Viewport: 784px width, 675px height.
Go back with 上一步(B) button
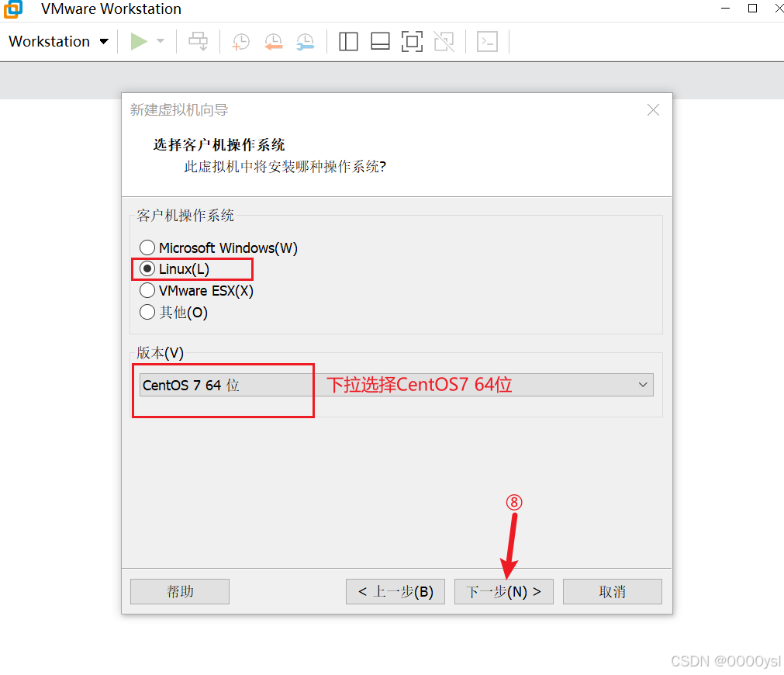coord(395,591)
